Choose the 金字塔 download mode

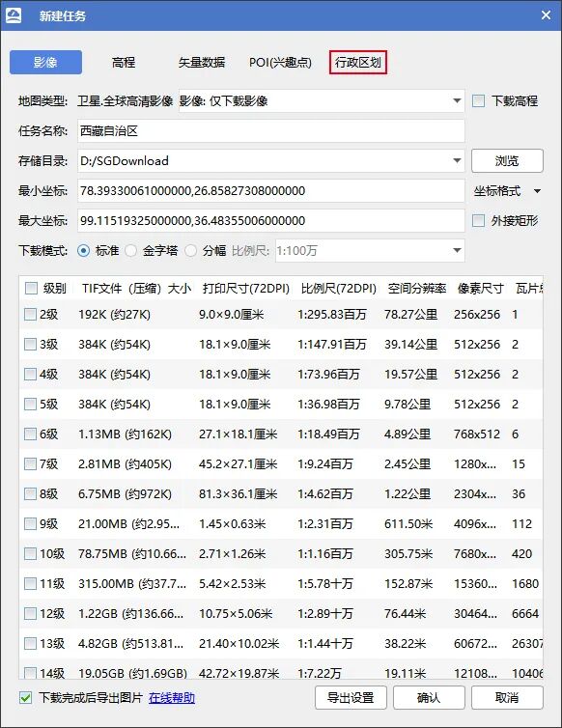(x=131, y=251)
